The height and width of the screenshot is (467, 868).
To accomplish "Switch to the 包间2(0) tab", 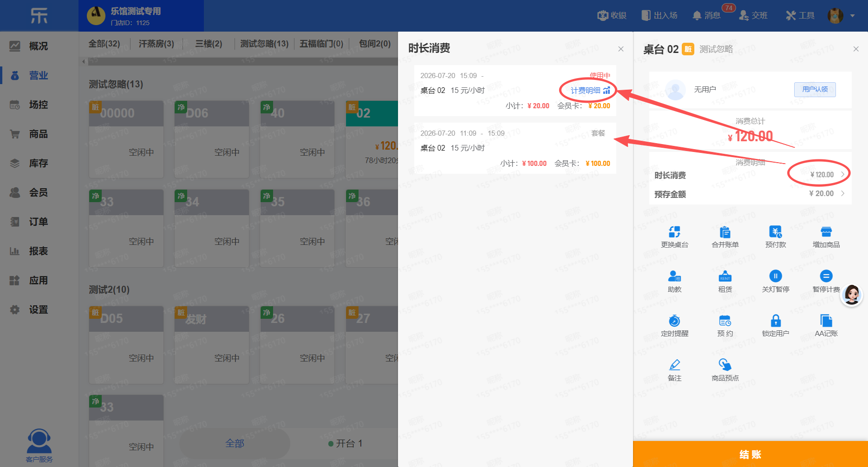I will point(375,44).
